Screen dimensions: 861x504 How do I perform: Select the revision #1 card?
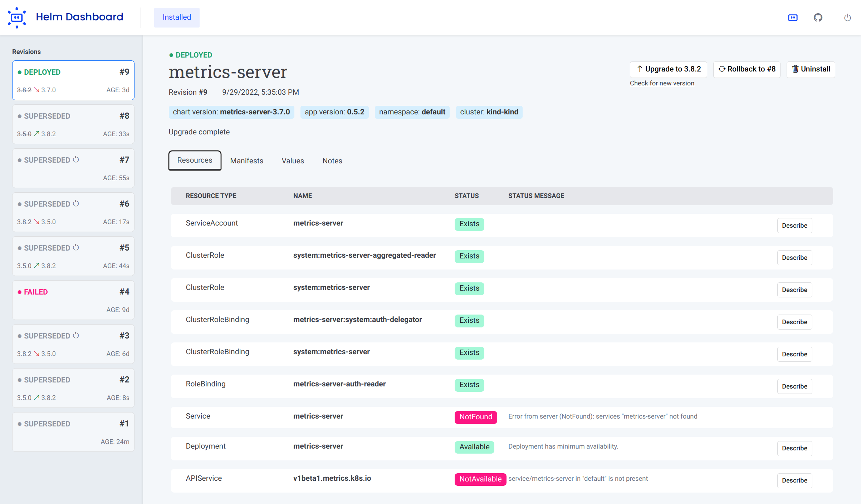(73, 432)
